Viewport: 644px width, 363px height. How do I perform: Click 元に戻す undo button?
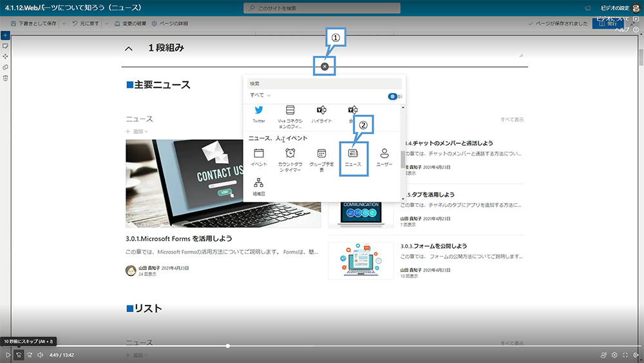click(86, 23)
